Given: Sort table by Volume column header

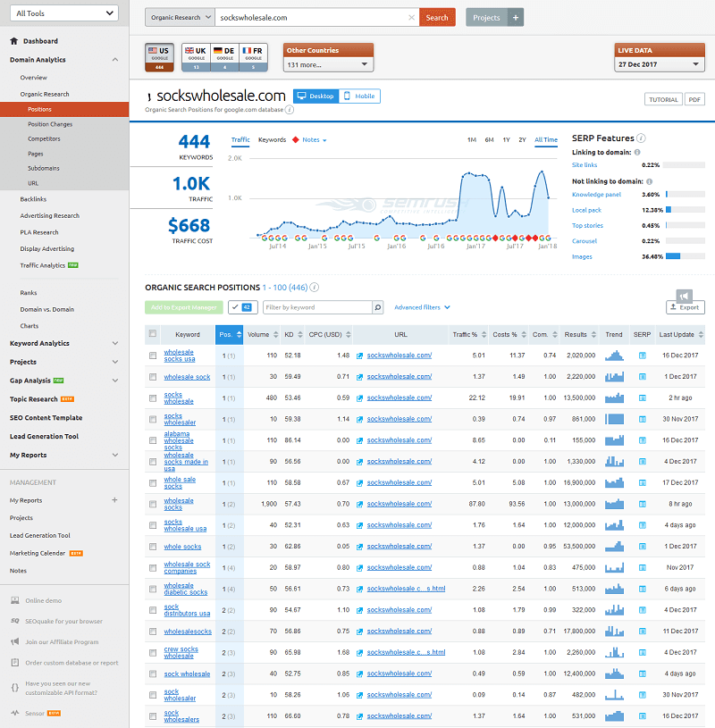Looking at the screenshot, I should point(263,334).
